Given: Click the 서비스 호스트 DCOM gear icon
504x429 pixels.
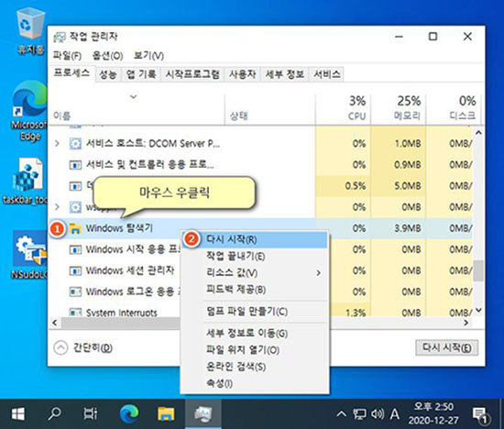Looking at the screenshot, I should (x=75, y=143).
